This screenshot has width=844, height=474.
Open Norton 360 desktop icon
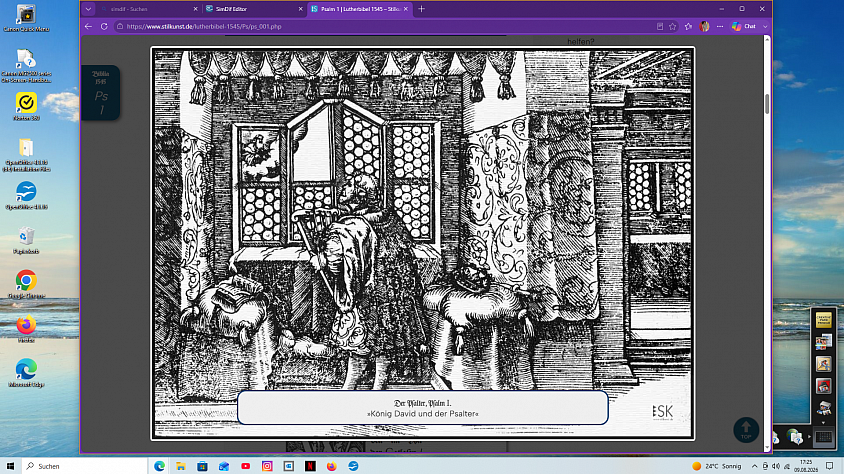[x=26, y=106]
